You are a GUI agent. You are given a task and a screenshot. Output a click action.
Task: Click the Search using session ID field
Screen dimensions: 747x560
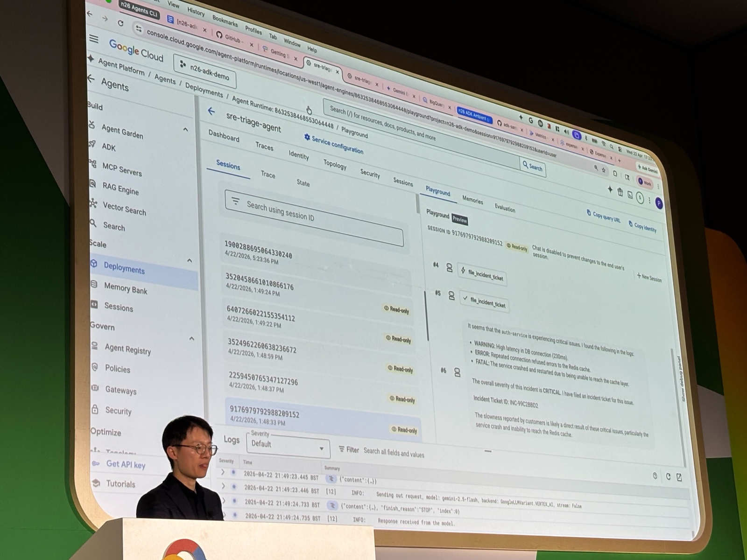click(314, 217)
